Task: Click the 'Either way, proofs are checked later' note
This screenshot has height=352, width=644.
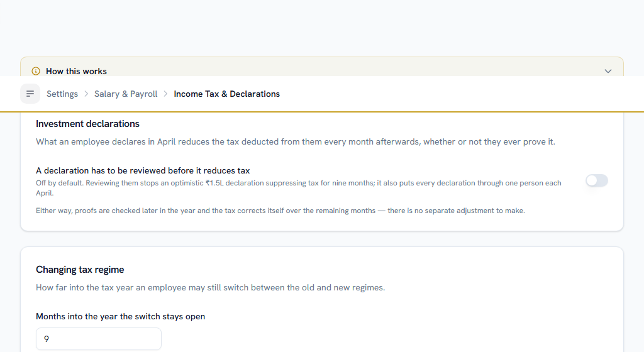Action: point(280,211)
